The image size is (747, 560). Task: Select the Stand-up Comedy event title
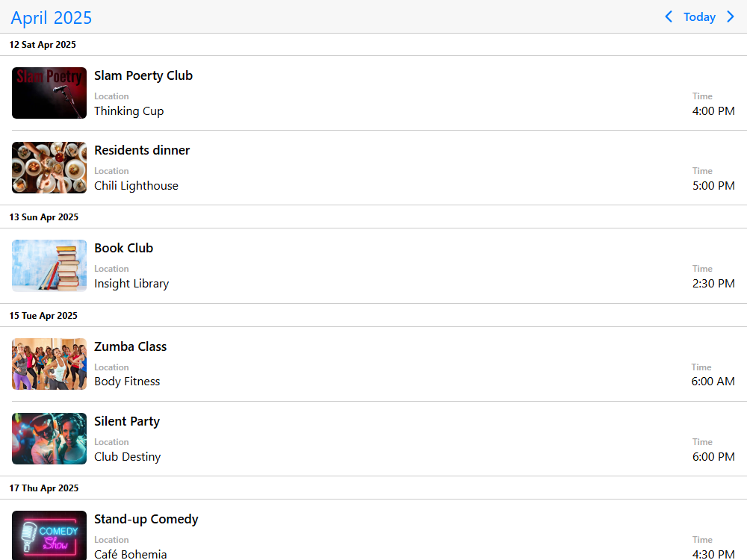[146, 519]
